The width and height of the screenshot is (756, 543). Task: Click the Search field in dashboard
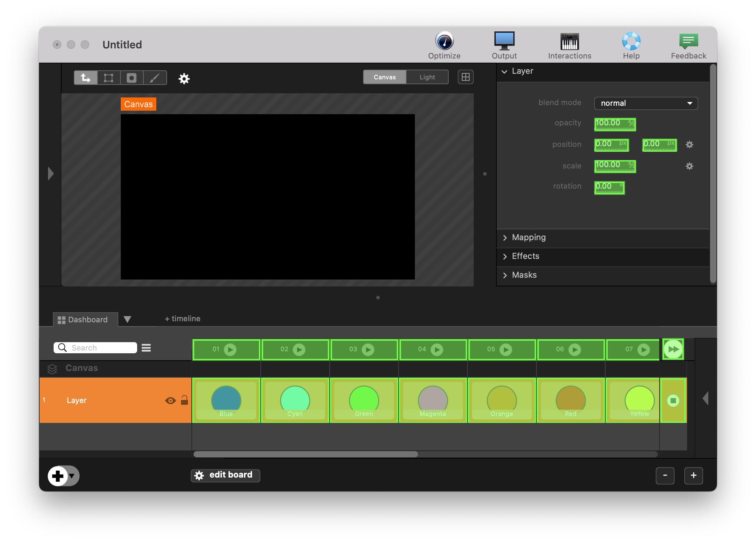point(101,348)
